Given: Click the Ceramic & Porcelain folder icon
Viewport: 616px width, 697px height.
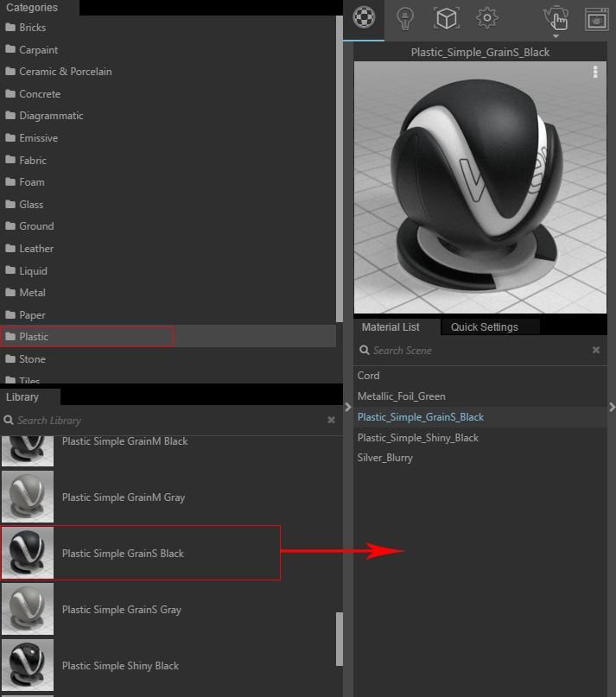Looking at the screenshot, I should tap(10, 71).
